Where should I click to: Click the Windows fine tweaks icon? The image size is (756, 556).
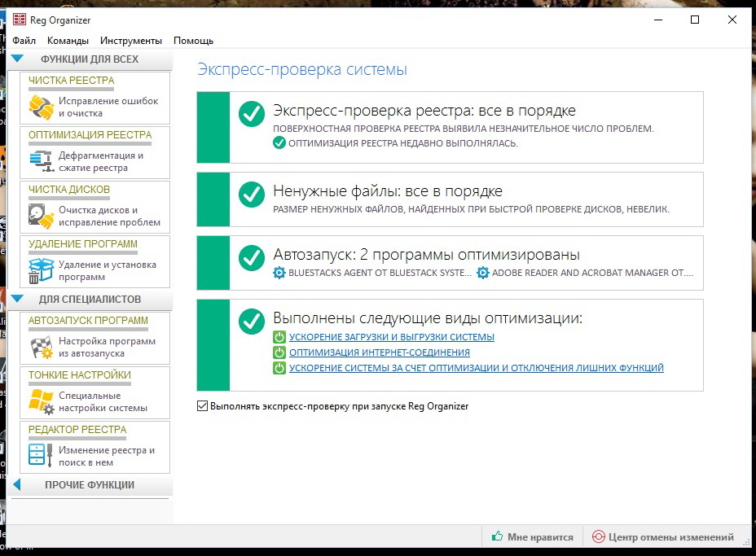[x=41, y=401]
